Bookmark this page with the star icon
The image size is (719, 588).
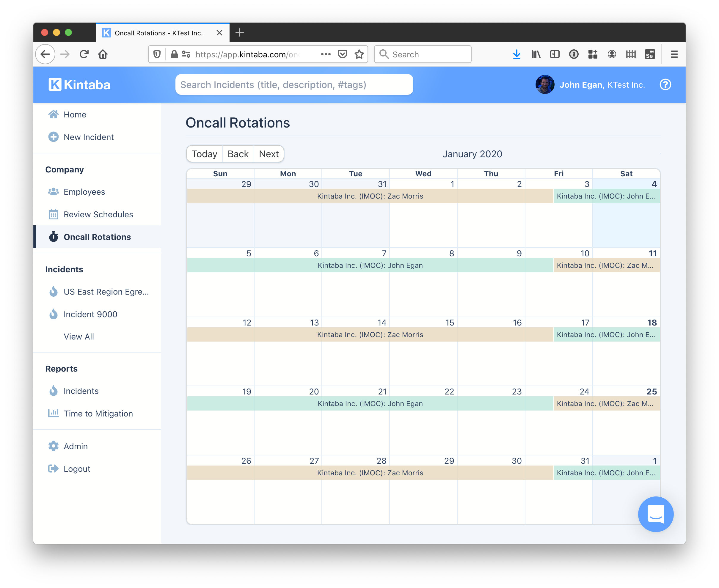[x=359, y=54]
